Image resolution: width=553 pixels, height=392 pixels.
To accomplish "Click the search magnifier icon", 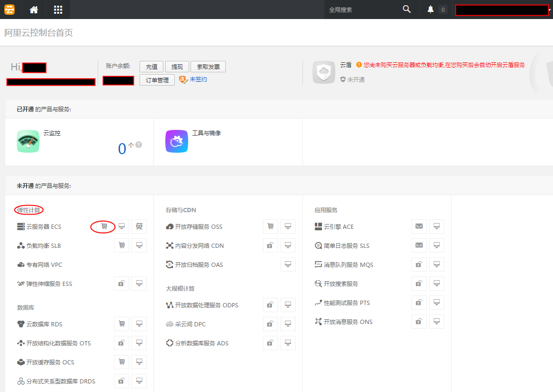I will (406, 10).
